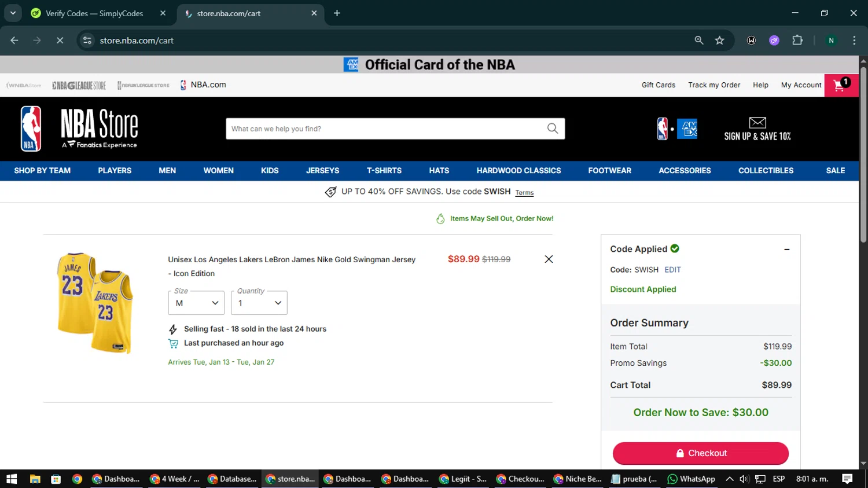Open the Microsoft Store taskbar icon
The width and height of the screenshot is (868, 488).
point(56,479)
